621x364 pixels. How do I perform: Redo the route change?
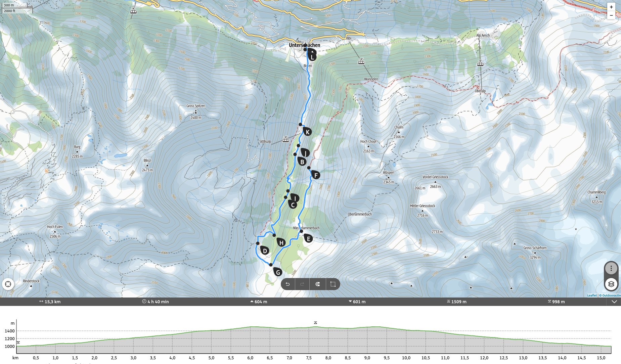point(302,284)
